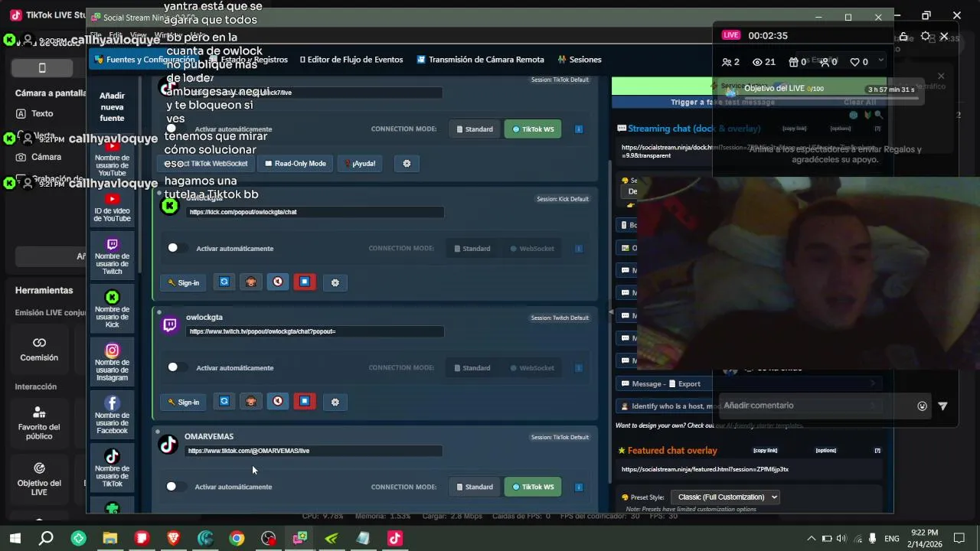Click info icon beside first TikTok WS button
This screenshot has height=551, width=980.
click(579, 129)
